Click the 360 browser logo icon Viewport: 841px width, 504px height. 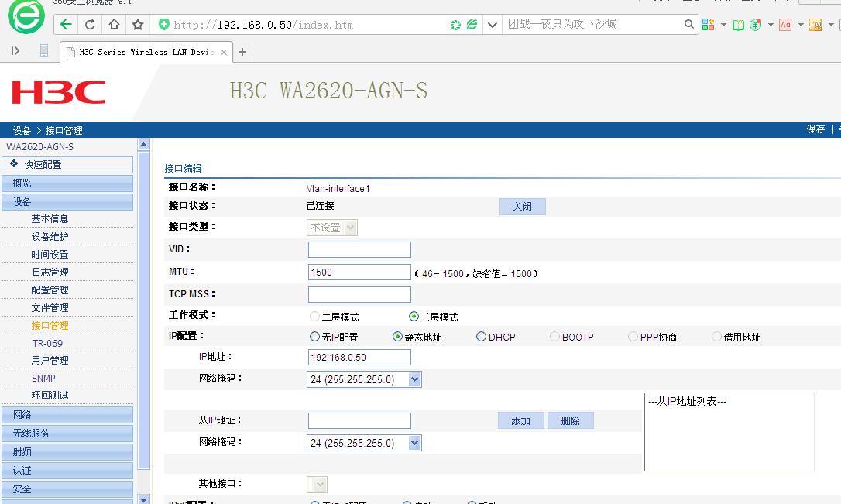coord(26,16)
